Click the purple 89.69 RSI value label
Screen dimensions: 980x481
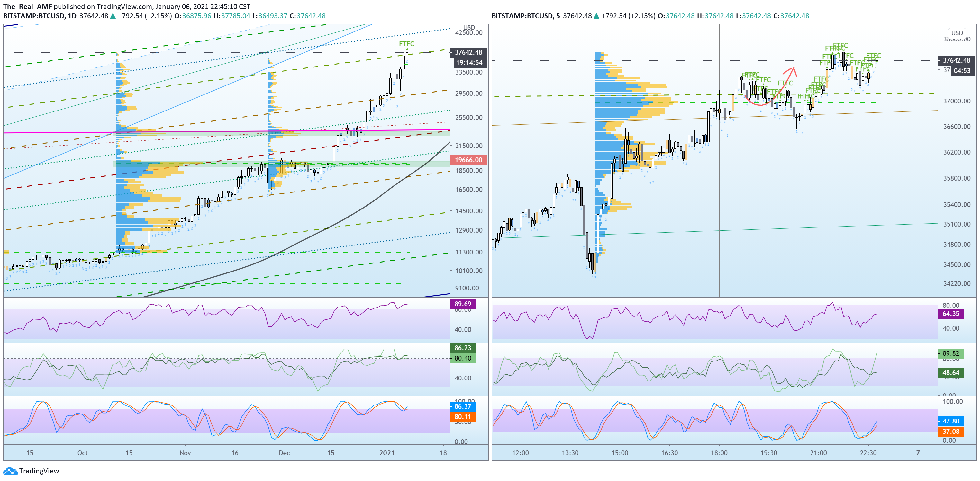click(x=463, y=304)
